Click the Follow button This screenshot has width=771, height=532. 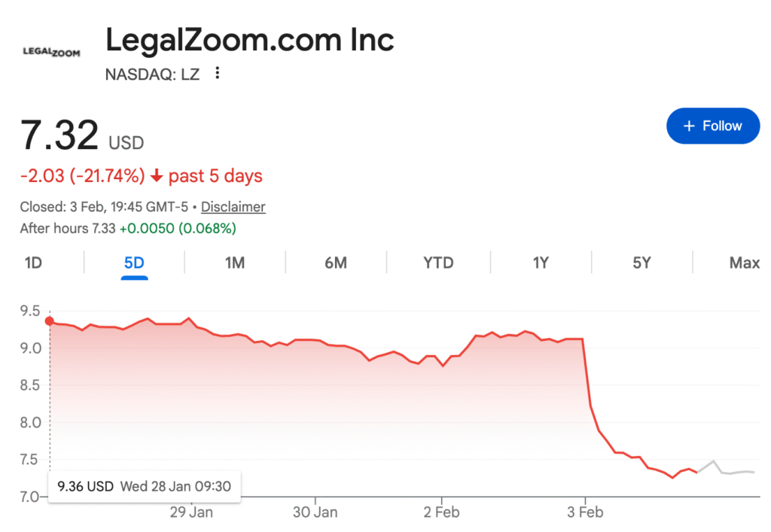(x=712, y=126)
